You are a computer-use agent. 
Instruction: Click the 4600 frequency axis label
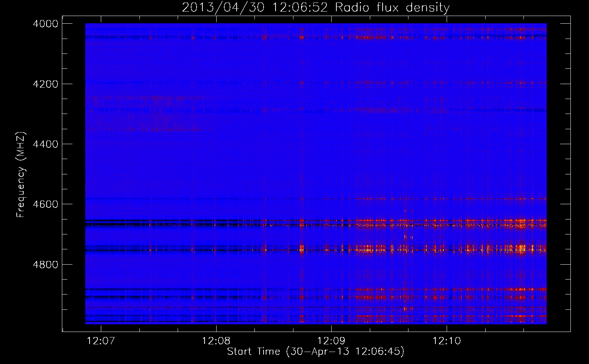(46, 204)
